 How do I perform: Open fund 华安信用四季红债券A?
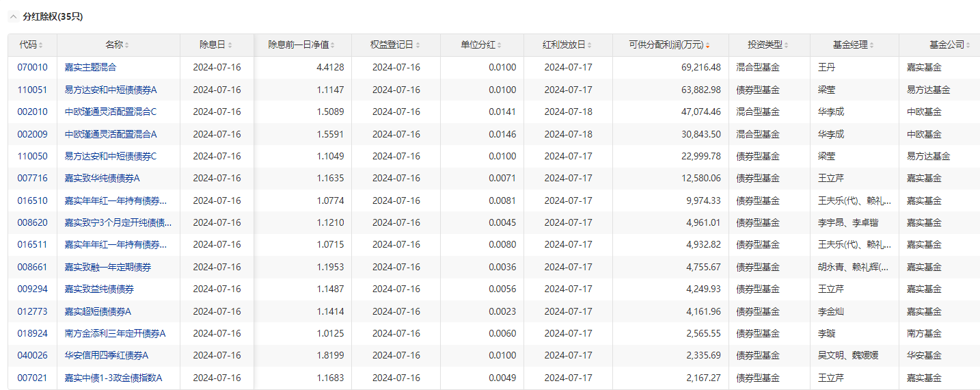coord(107,355)
